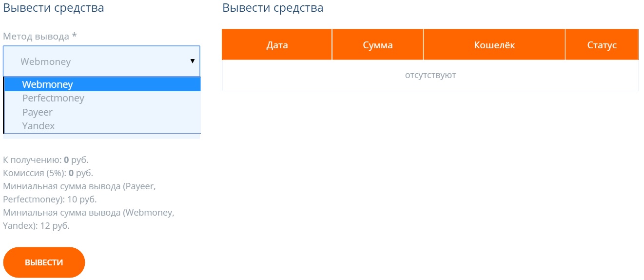Pick Payeer from the list
644x280 pixels.
click(x=102, y=112)
